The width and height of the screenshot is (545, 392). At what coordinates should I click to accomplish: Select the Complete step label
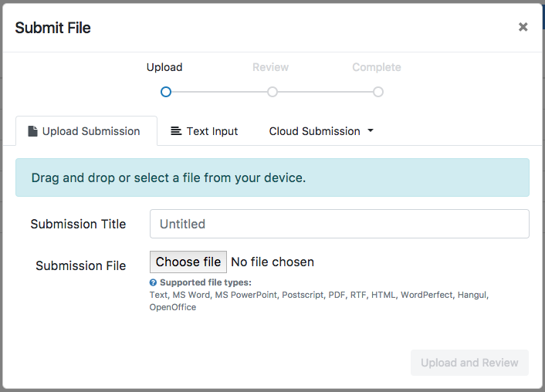point(377,67)
